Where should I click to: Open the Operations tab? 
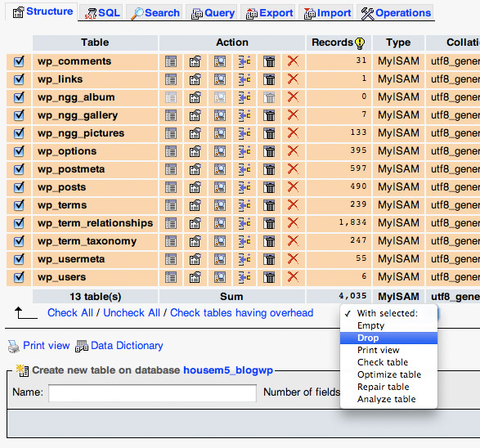click(396, 13)
